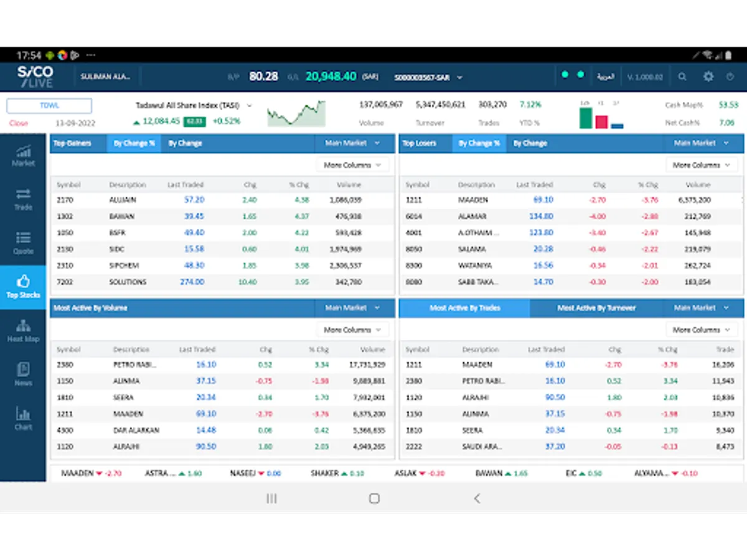Screen dimensions: 747x560
Task: Click the SICO Live logo
Action: (x=35, y=77)
